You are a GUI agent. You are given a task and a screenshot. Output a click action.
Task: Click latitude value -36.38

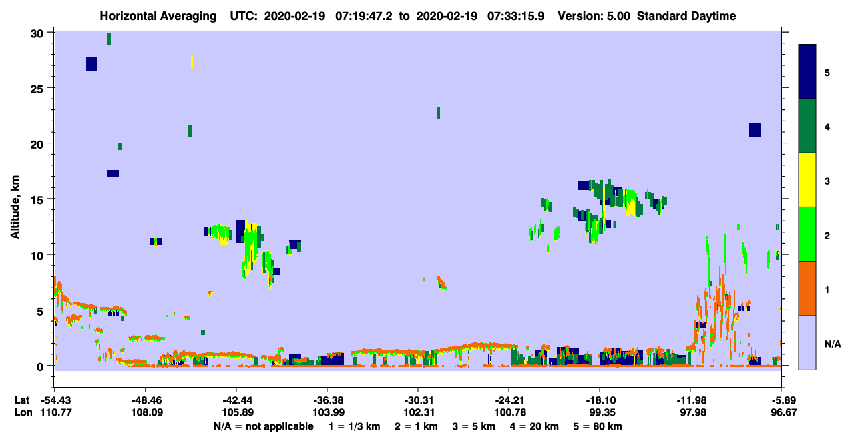point(327,400)
